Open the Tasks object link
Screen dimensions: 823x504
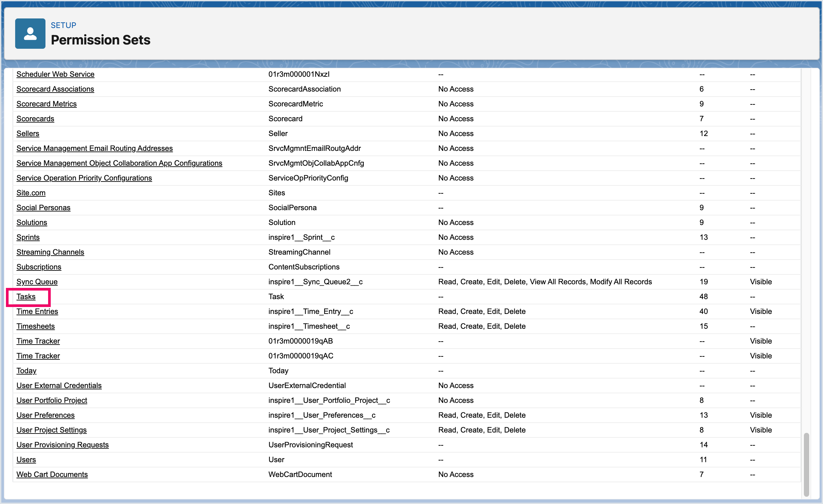coord(26,296)
